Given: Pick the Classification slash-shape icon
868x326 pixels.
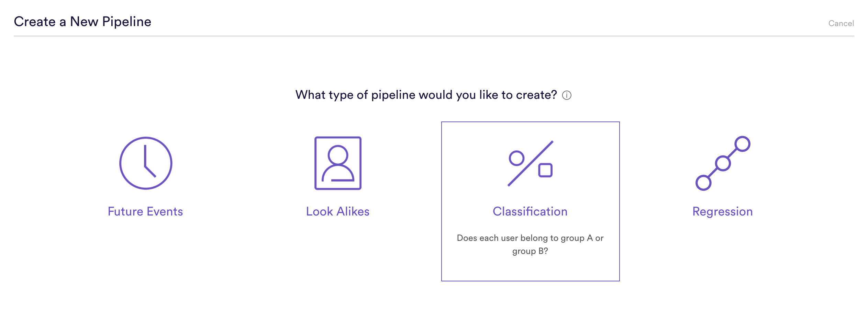Looking at the screenshot, I should click(530, 164).
